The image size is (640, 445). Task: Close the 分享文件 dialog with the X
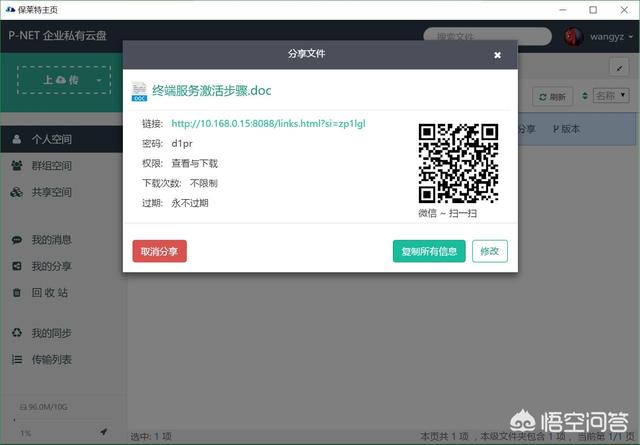(497, 55)
